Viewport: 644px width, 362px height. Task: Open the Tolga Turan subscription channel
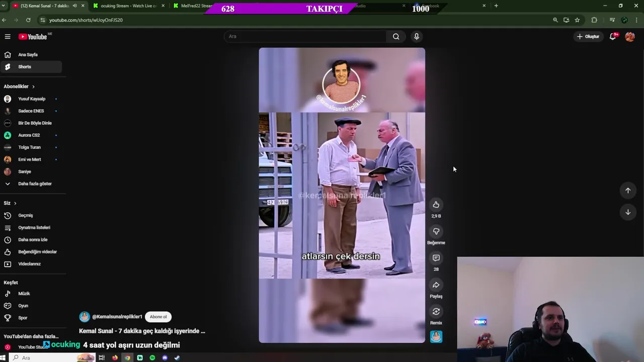click(31, 147)
